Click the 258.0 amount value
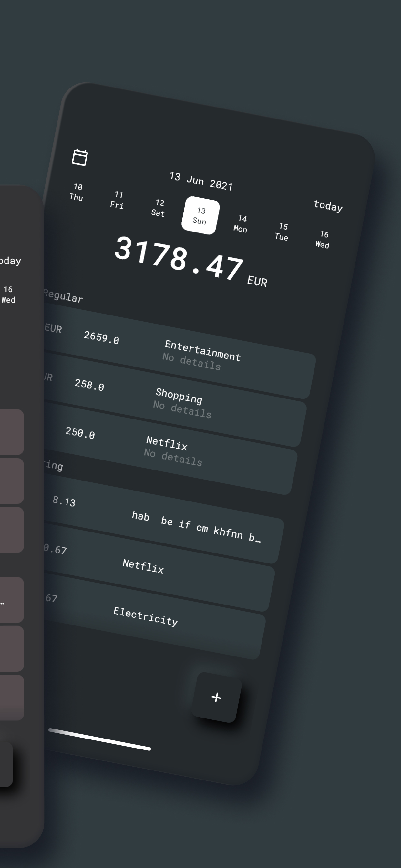Screen dimensions: 401x868 pos(89,385)
